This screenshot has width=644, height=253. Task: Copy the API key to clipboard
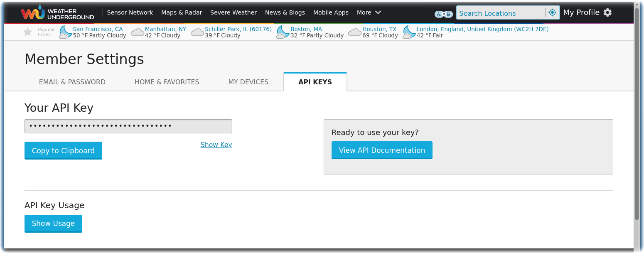(x=63, y=150)
